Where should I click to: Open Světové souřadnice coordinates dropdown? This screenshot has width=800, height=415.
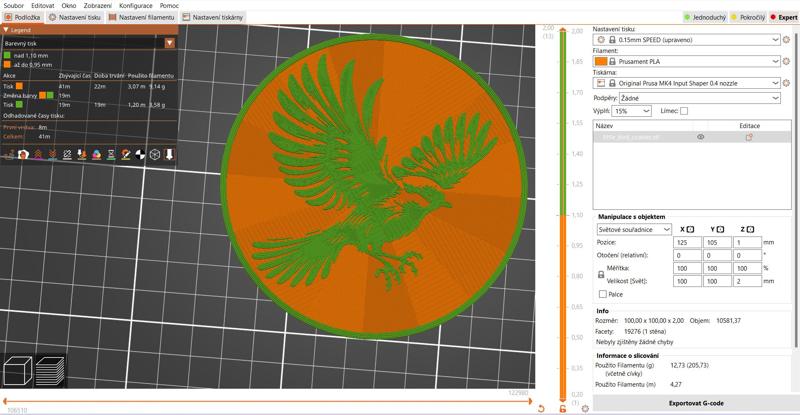(634, 230)
